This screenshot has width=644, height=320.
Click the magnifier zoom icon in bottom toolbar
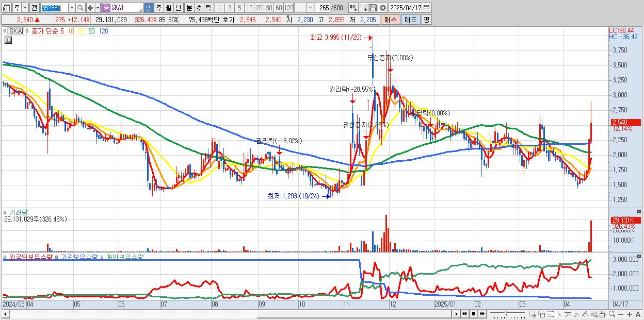tap(612, 314)
